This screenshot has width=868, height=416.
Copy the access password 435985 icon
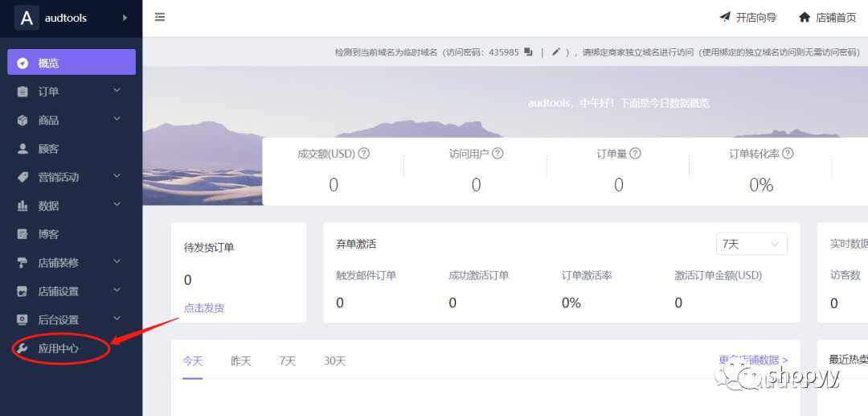[528, 52]
